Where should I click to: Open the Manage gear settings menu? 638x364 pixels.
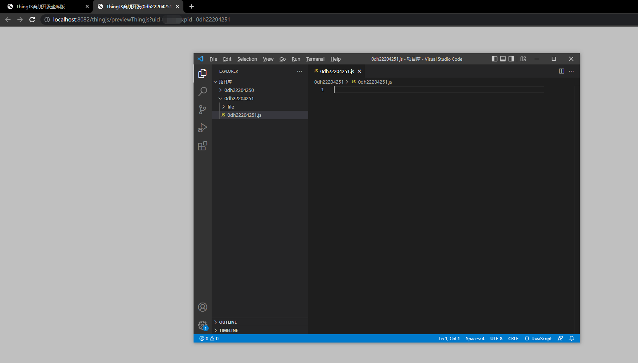coord(203,325)
